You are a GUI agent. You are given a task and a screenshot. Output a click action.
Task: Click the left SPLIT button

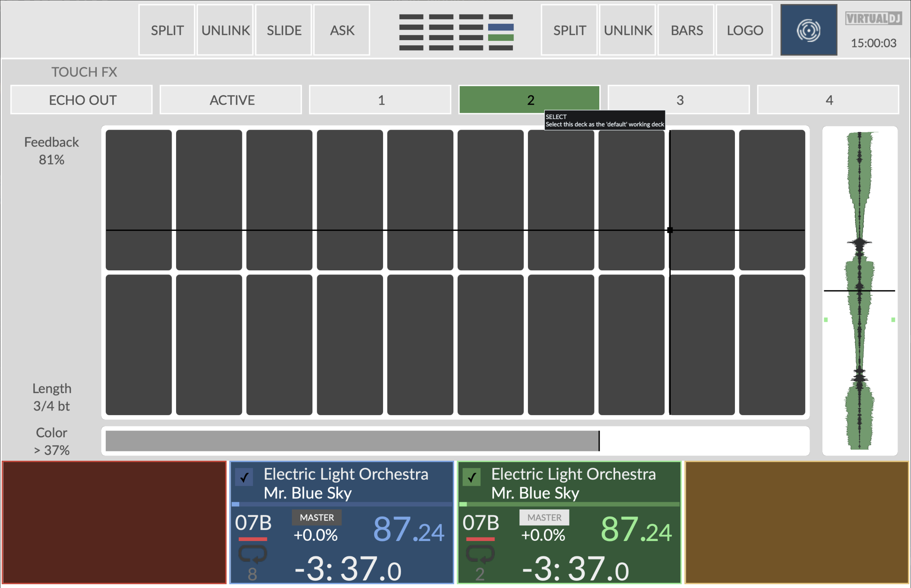pos(167,30)
